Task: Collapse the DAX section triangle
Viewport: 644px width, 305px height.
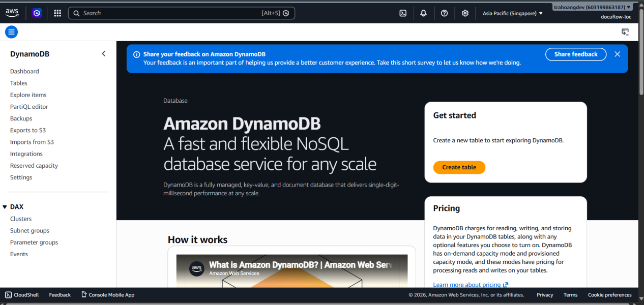Action: point(5,207)
